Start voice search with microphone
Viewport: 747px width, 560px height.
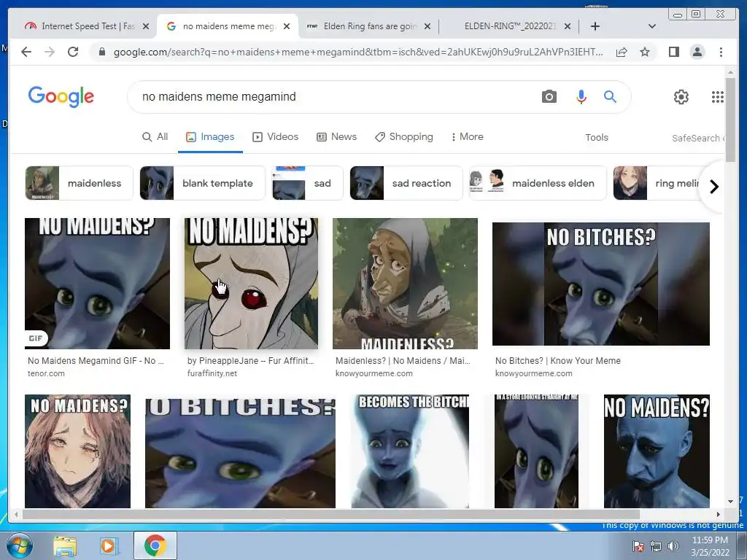[581, 97]
